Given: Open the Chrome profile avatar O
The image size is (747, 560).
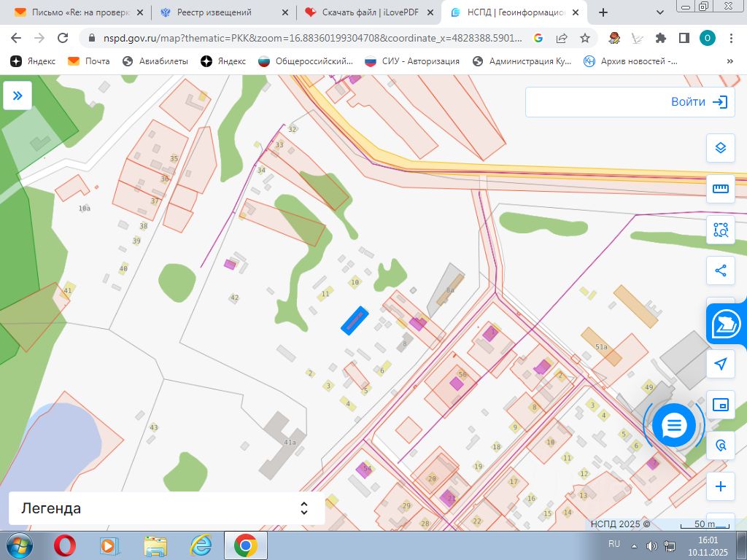Looking at the screenshot, I should click(708, 38).
